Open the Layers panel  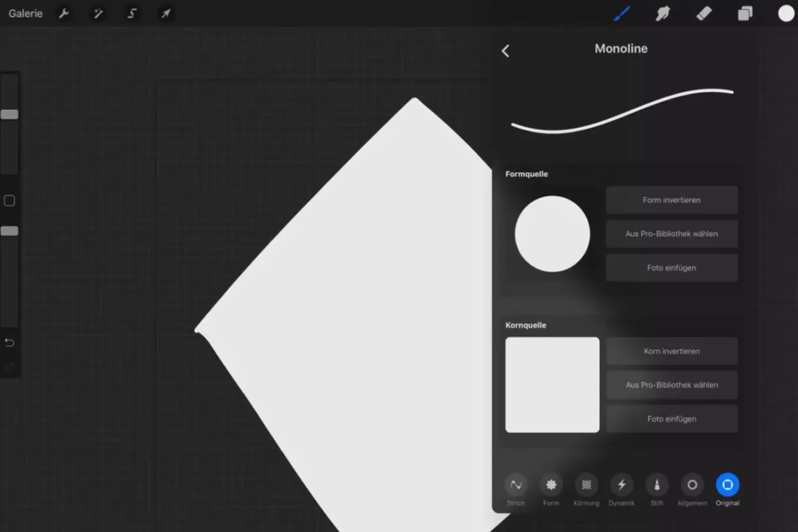pyautogui.click(x=745, y=13)
